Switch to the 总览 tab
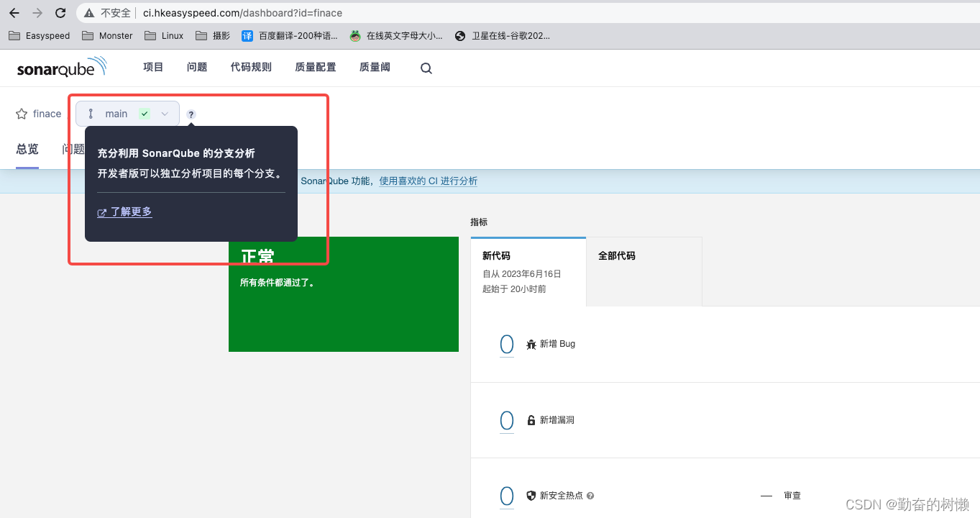 (27, 149)
